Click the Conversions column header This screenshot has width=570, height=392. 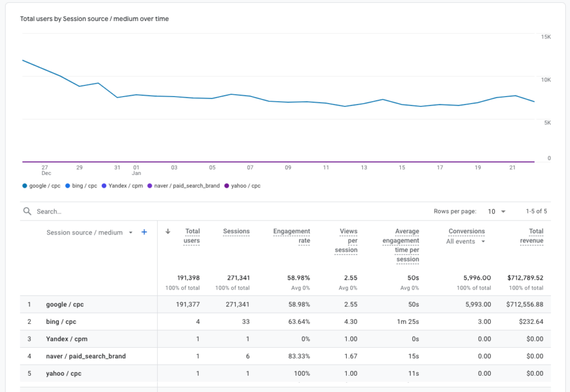click(468, 231)
